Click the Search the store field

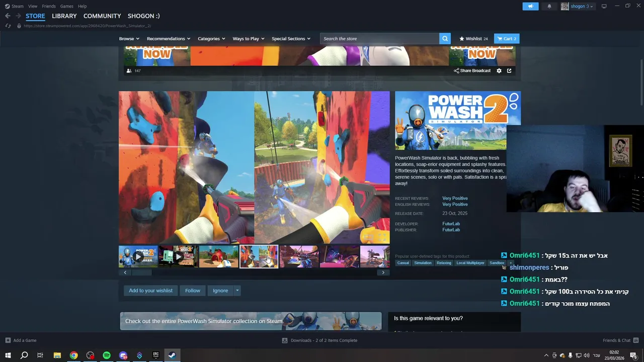[380, 39]
